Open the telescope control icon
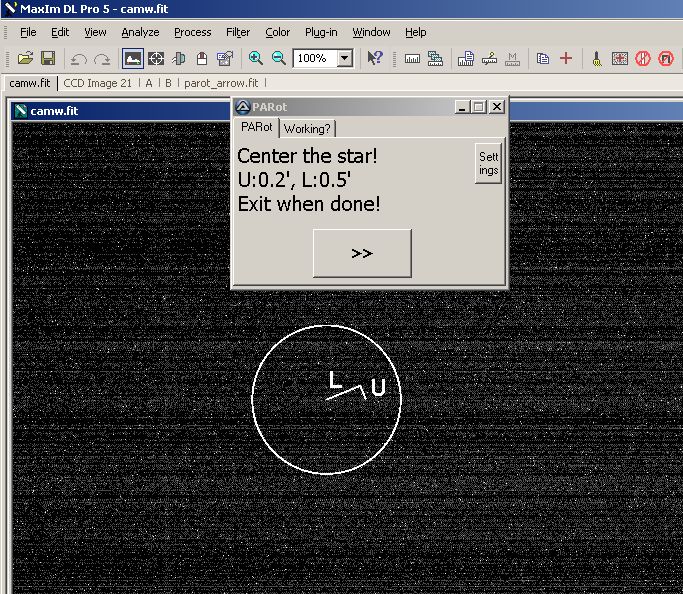 [x=179, y=58]
